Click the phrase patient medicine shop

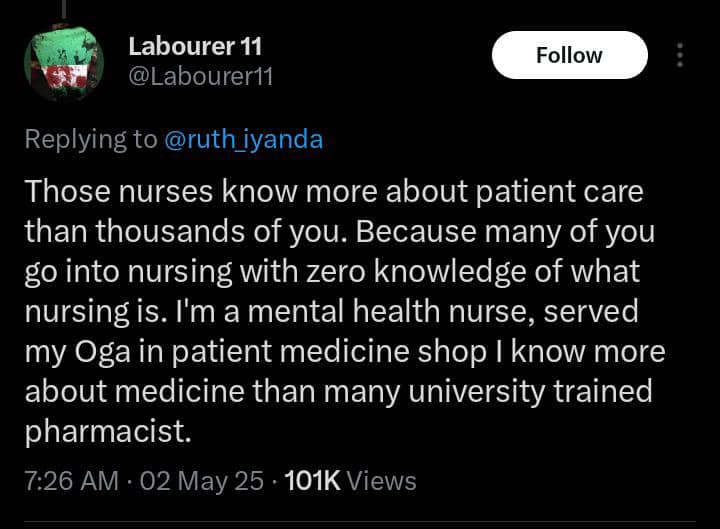[329, 352]
